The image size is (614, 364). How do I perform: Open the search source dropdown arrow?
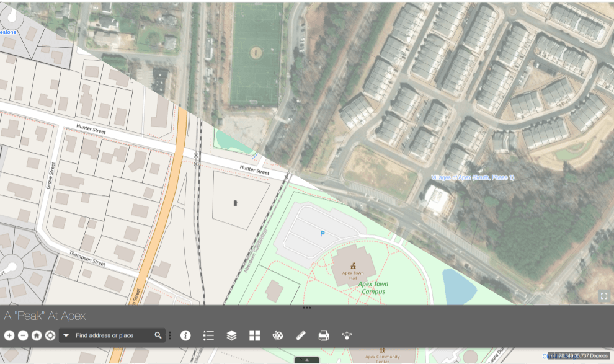pos(66,335)
